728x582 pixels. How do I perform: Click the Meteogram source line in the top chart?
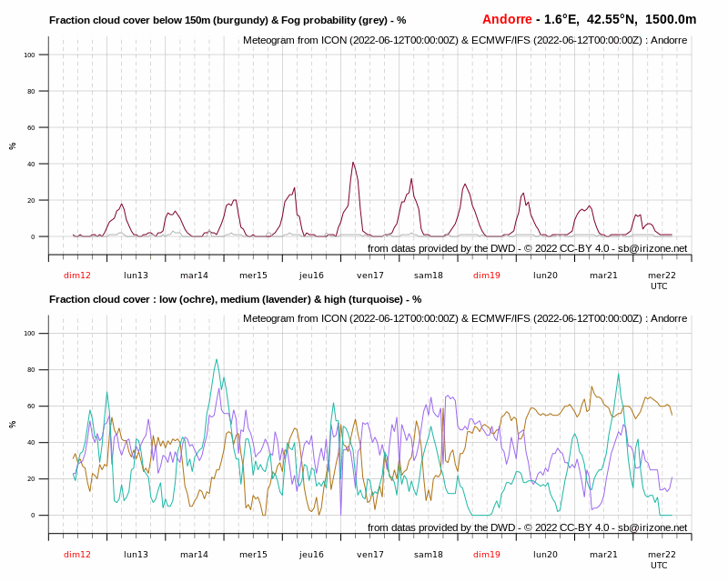[465, 40]
